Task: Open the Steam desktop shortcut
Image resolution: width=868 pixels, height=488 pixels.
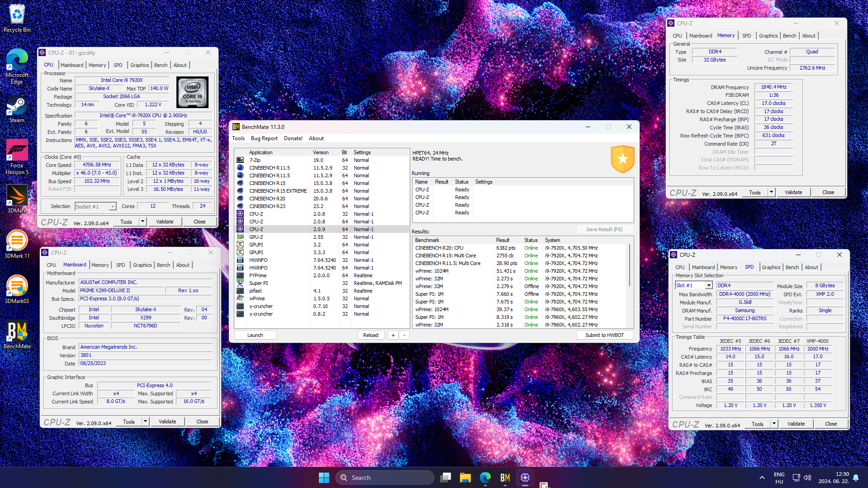Action: click(x=17, y=109)
